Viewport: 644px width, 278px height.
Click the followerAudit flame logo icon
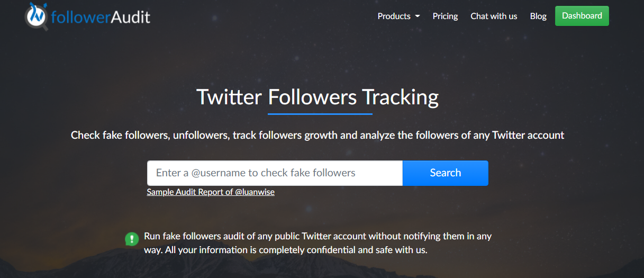(37, 15)
